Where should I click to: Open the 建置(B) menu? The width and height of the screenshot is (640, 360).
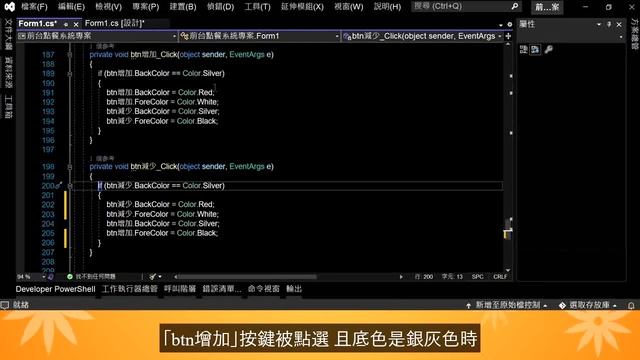pos(182,7)
